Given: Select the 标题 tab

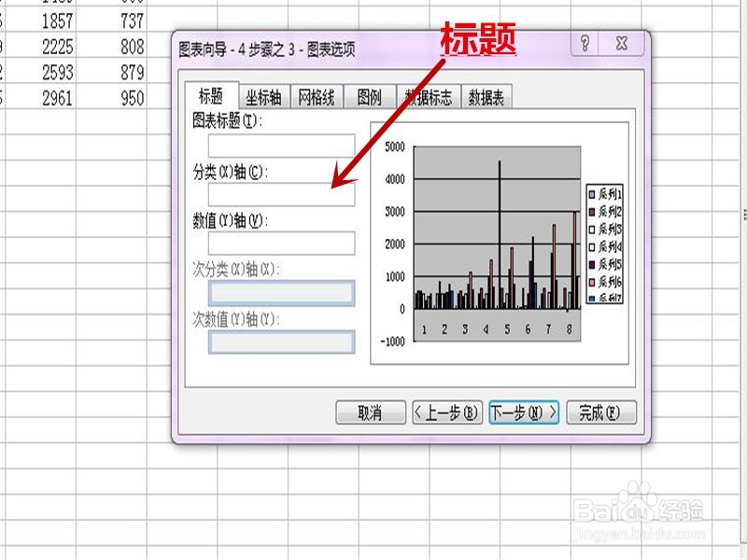Looking at the screenshot, I should (212, 93).
